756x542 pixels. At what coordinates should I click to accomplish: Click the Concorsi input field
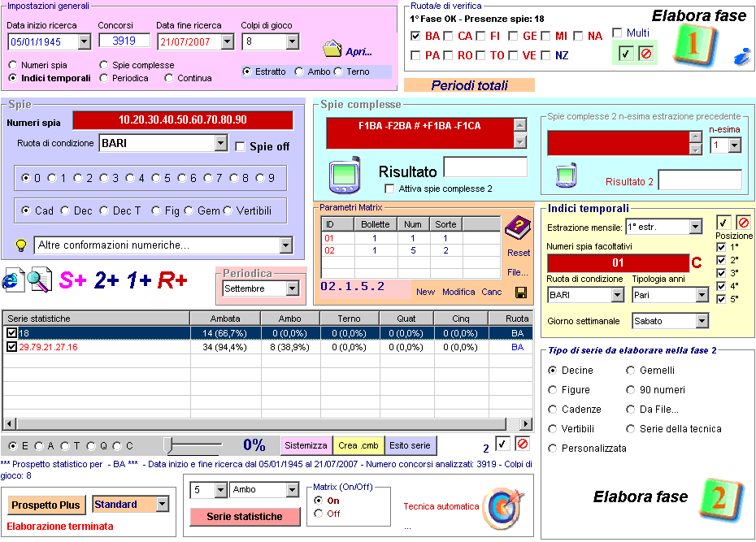point(124,41)
